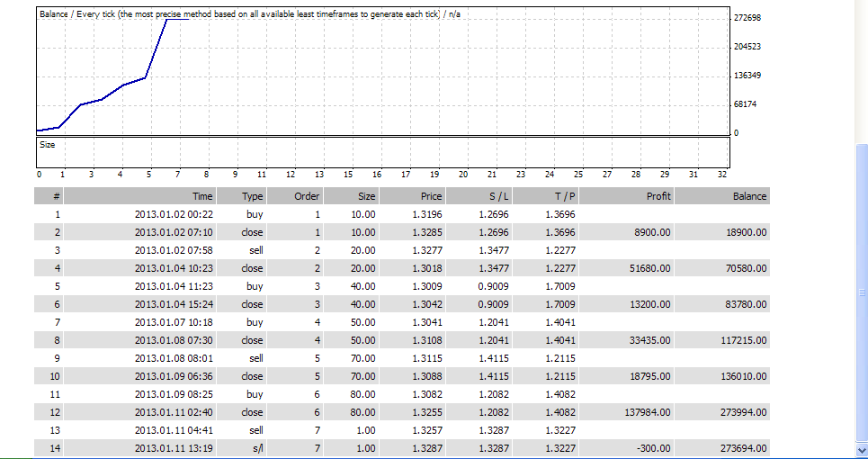The image size is (868, 459).
Task: Select the Profit column header
Action: tap(658, 196)
